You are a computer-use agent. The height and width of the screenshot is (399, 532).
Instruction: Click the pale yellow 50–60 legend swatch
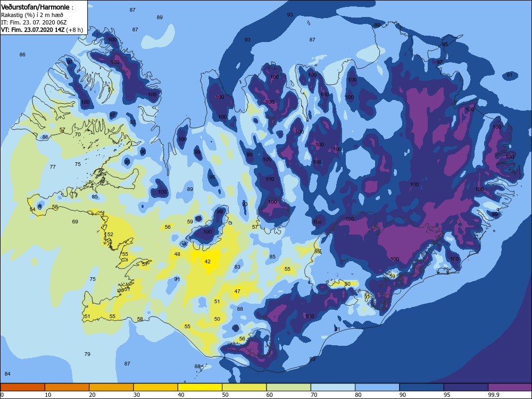coord(244,387)
